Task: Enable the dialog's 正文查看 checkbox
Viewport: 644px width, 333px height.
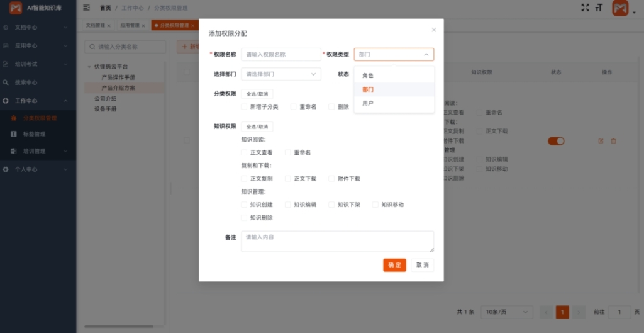Action: (244, 152)
